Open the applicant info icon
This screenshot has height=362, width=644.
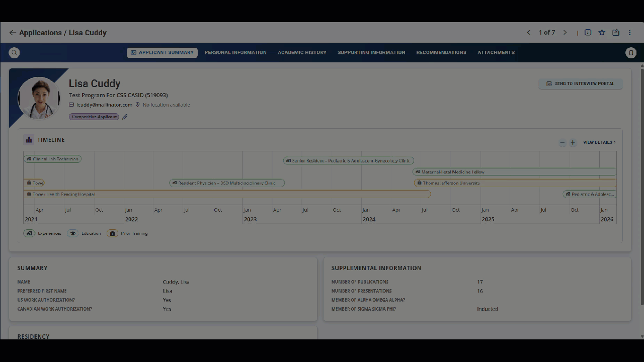[x=588, y=32]
